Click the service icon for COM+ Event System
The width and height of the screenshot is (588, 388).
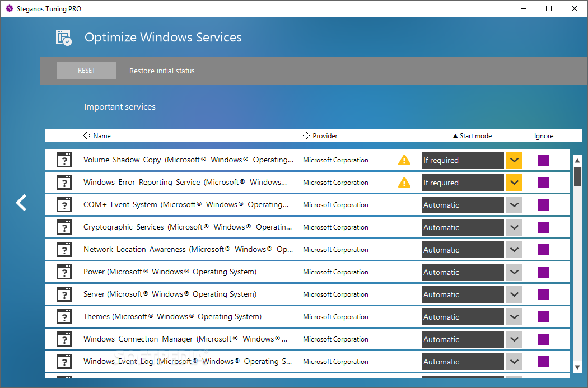click(64, 205)
